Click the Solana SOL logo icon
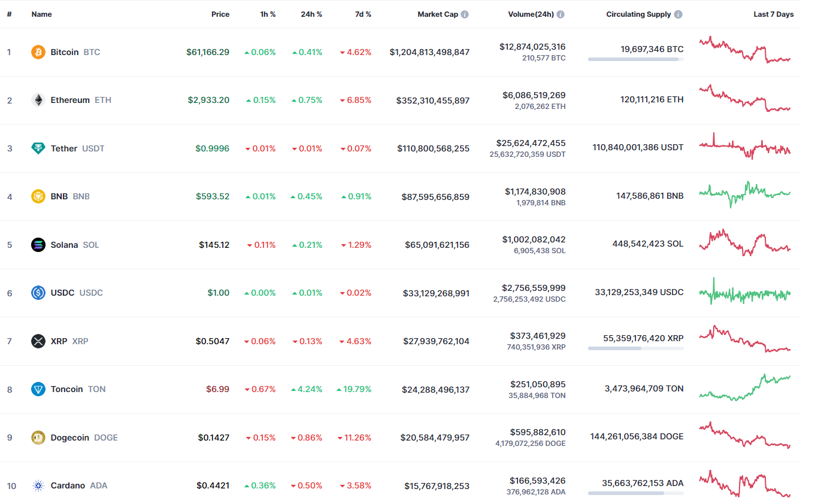This screenshot has height=504, width=818. (x=38, y=244)
